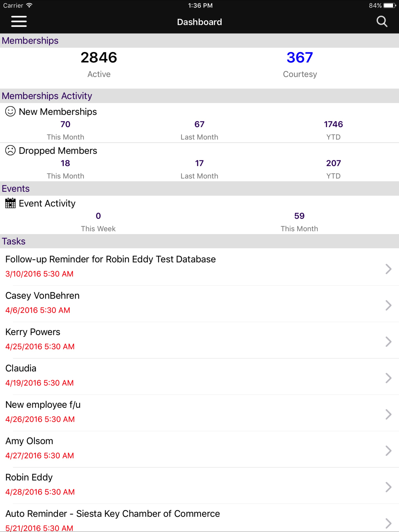Screen dimensions: 399x532
Task: Select Dropped Members 18 This Month
Action: point(65,163)
